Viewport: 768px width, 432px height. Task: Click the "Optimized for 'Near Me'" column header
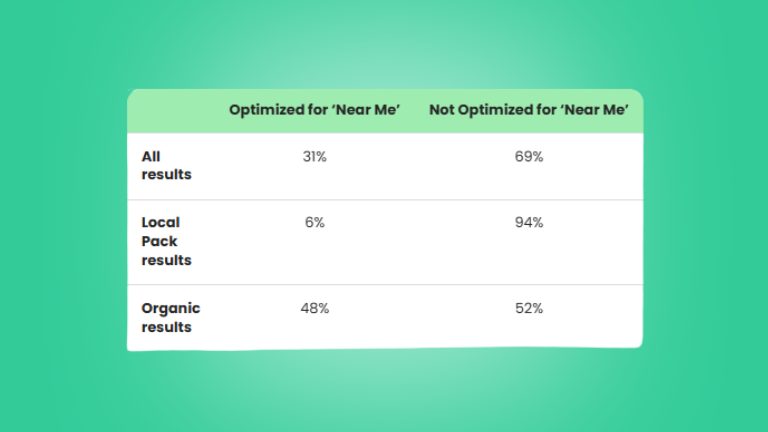coord(314,110)
